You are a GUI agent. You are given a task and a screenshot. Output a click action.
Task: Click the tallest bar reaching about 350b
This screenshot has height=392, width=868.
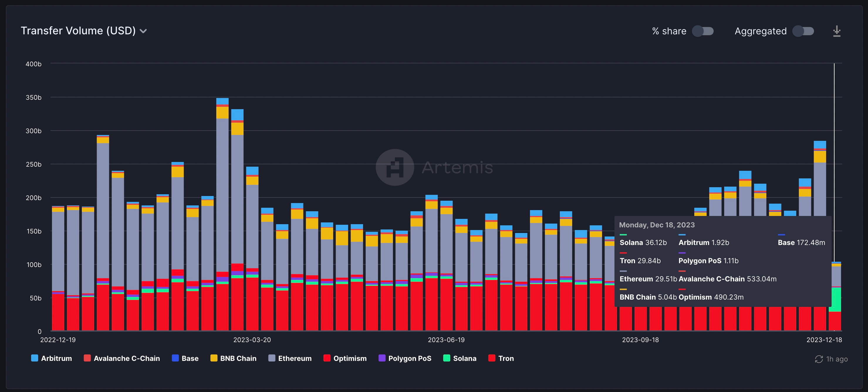tap(222, 214)
